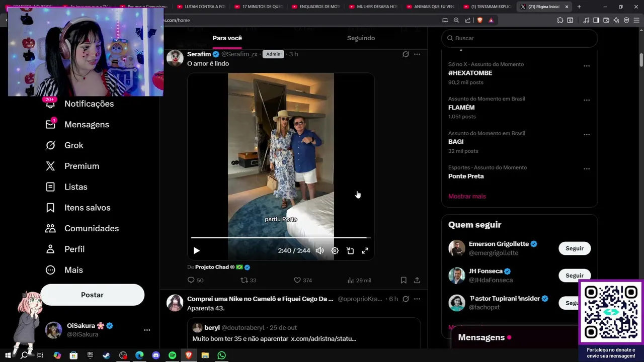
Task: Open a new browser tab
Action: 579,7
